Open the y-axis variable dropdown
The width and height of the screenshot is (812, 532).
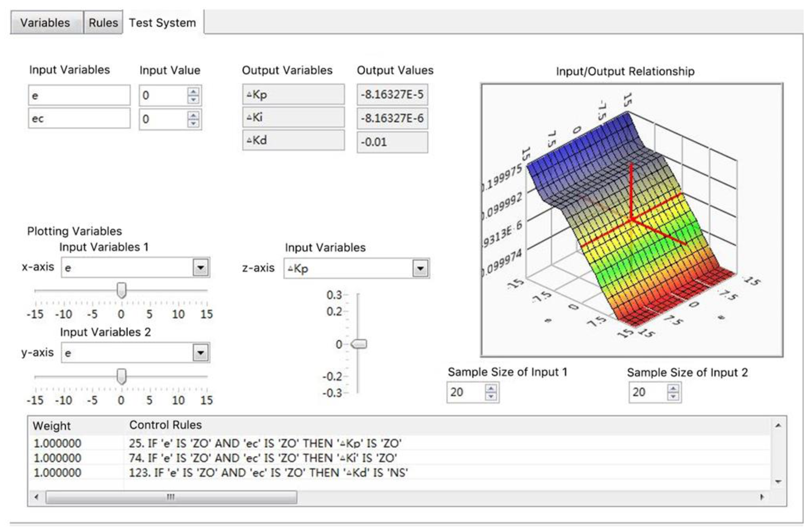[201, 353]
